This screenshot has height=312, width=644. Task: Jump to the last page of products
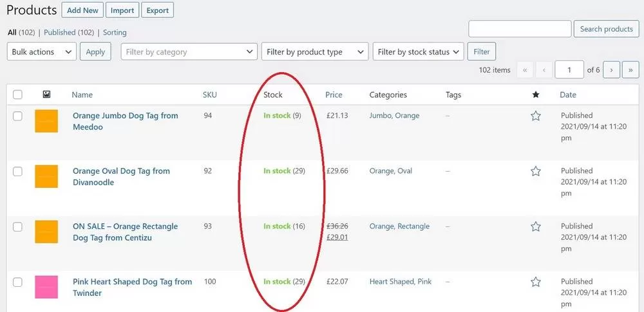630,69
